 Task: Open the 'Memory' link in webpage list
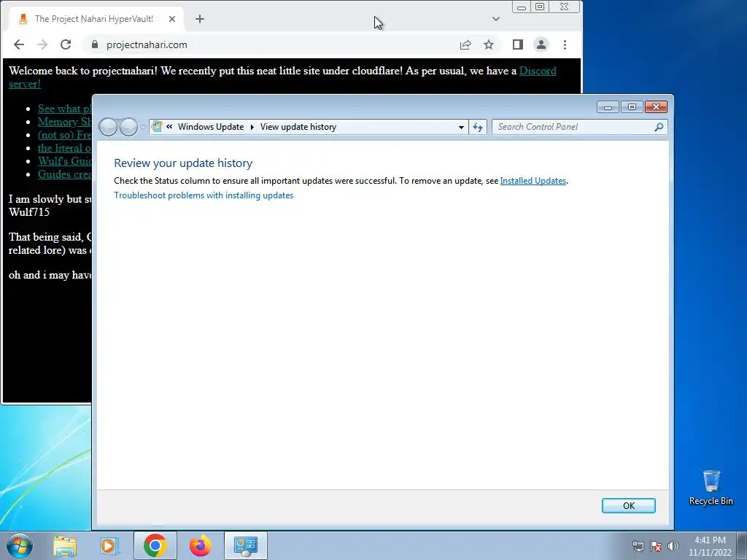[x=64, y=122]
